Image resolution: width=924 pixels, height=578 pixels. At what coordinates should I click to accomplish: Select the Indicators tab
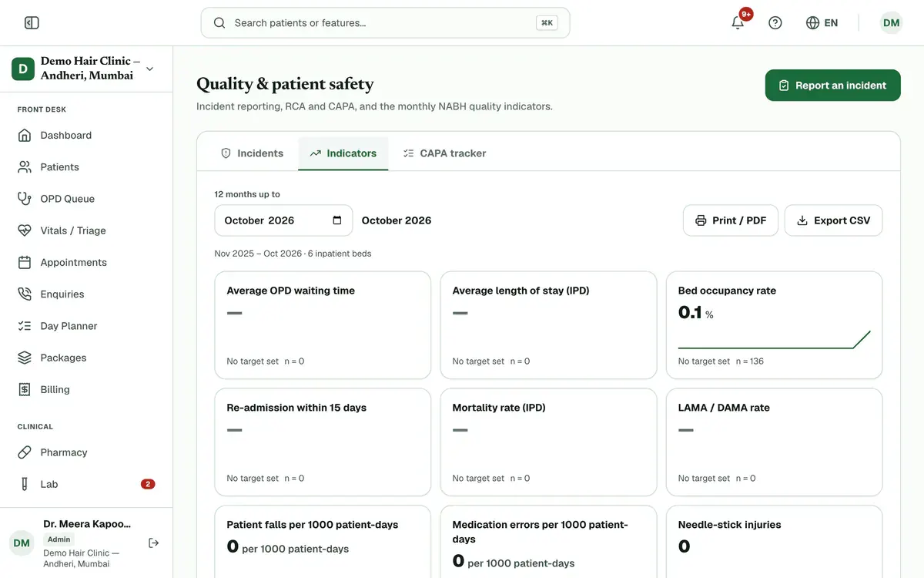click(343, 153)
